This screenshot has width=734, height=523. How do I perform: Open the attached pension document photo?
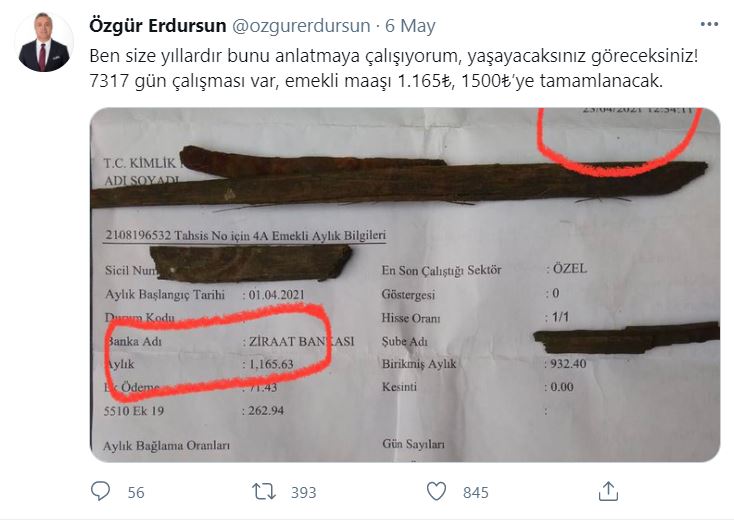[x=405, y=285]
